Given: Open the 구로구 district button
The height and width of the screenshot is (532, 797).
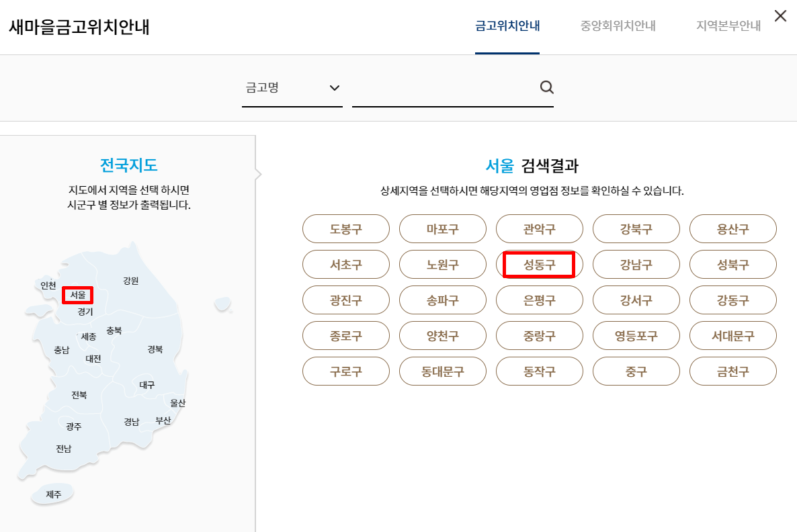Looking at the screenshot, I should [346, 371].
